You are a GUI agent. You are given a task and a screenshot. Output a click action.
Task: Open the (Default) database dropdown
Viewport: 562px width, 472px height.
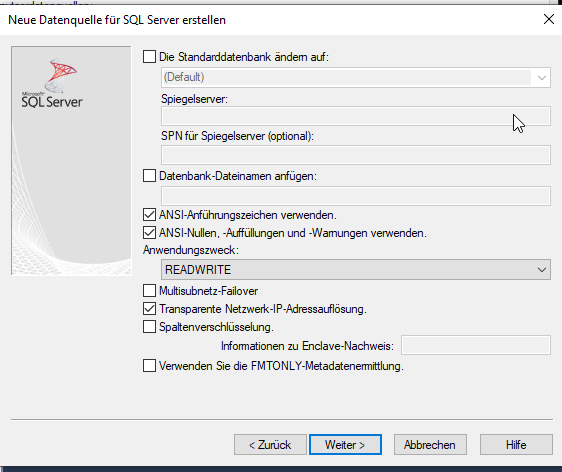(542, 77)
